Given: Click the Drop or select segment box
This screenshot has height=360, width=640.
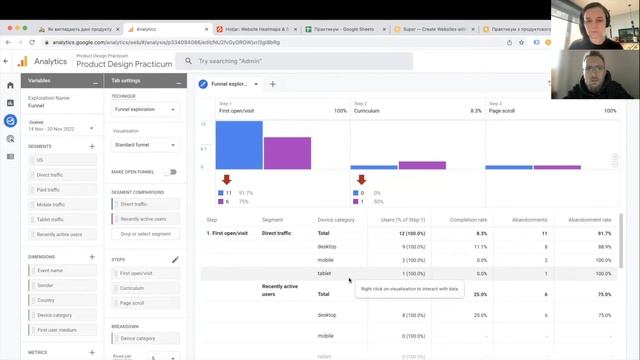Looking at the screenshot, I should tap(145, 234).
